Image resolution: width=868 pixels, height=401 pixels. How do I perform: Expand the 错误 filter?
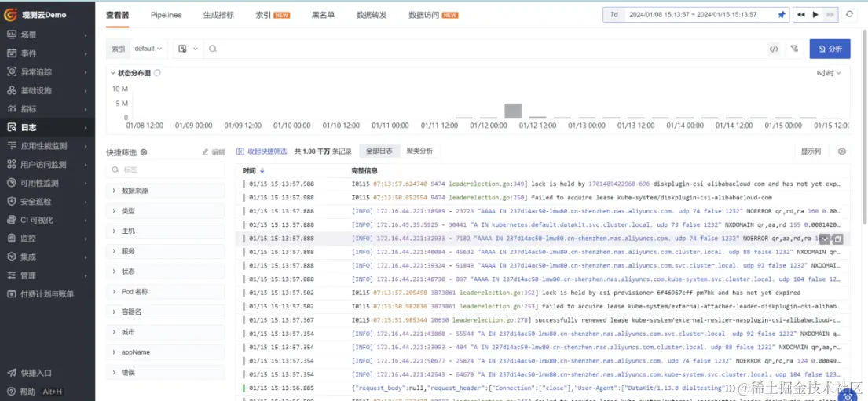coord(166,372)
